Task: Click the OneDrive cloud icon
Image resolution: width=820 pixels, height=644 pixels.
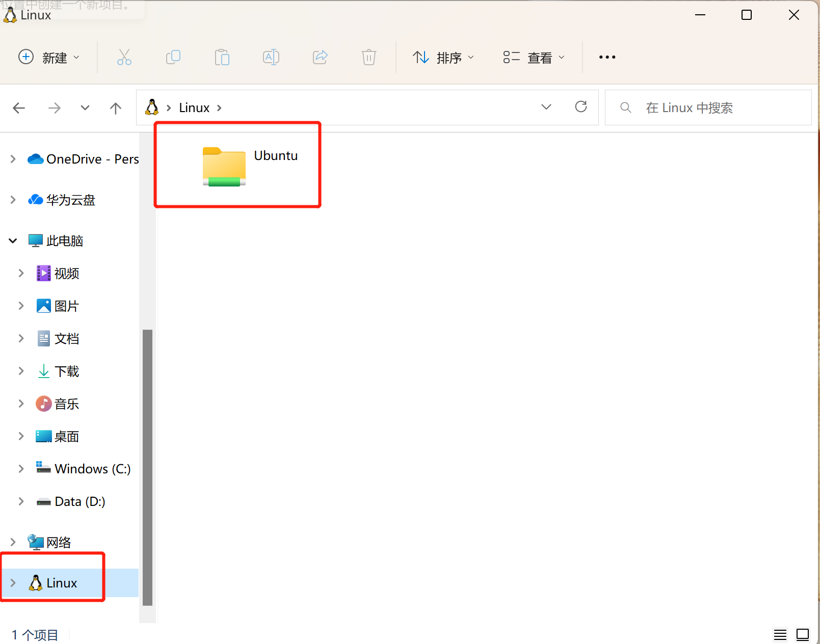Action: (x=35, y=159)
